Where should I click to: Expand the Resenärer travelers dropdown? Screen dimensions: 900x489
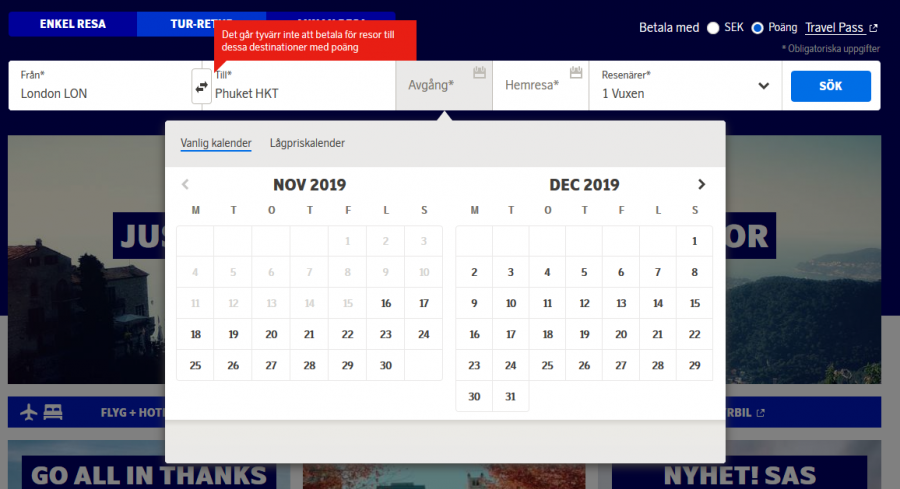click(x=764, y=86)
